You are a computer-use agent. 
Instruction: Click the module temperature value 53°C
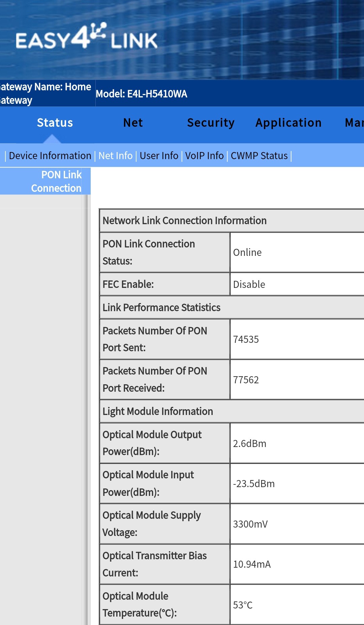pyautogui.click(x=243, y=605)
